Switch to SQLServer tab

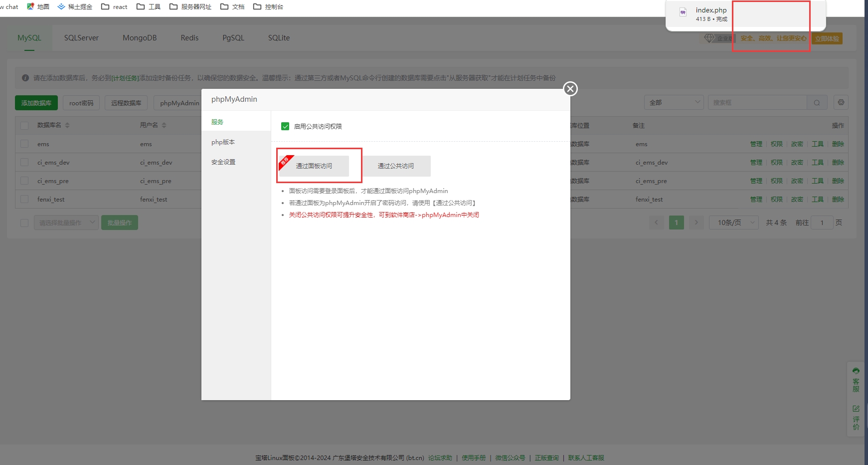click(81, 38)
